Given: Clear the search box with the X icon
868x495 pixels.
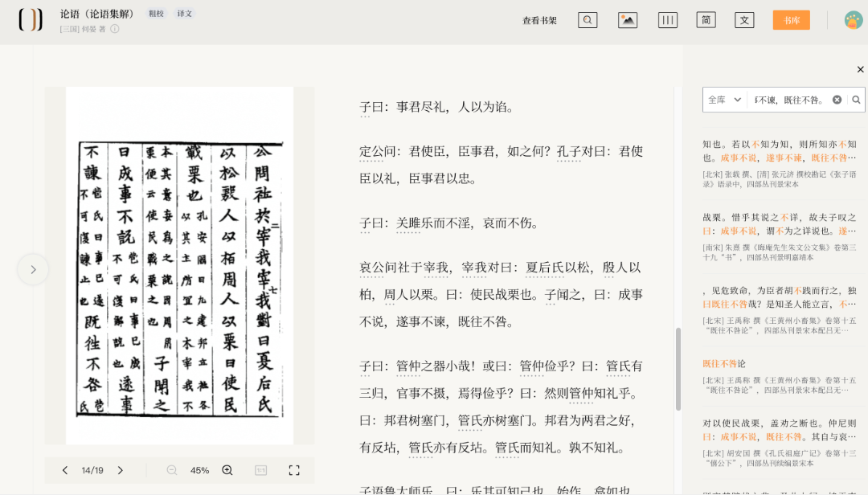Looking at the screenshot, I should [x=837, y=99].
